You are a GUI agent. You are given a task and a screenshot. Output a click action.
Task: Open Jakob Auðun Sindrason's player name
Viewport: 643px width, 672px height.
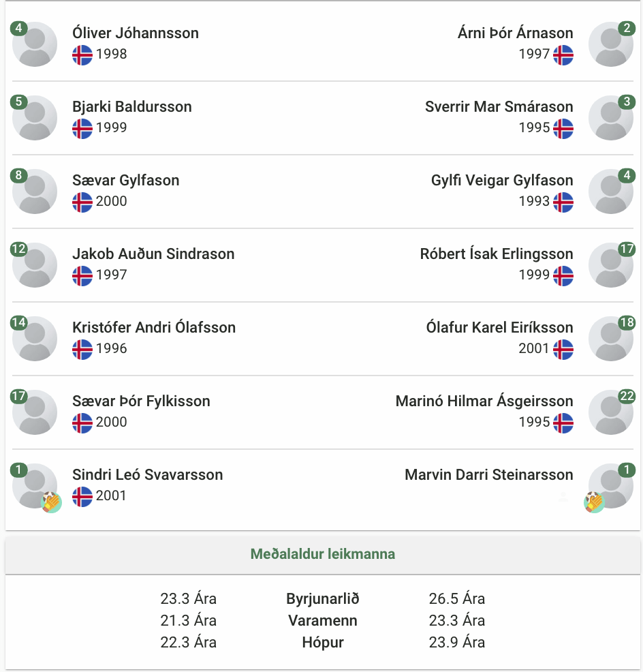click(x=153, y=254)
